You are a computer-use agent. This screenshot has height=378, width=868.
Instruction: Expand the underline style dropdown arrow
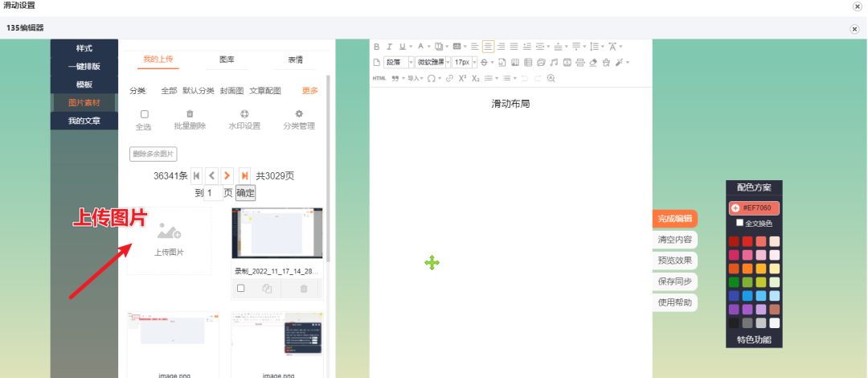pos(411,47)
